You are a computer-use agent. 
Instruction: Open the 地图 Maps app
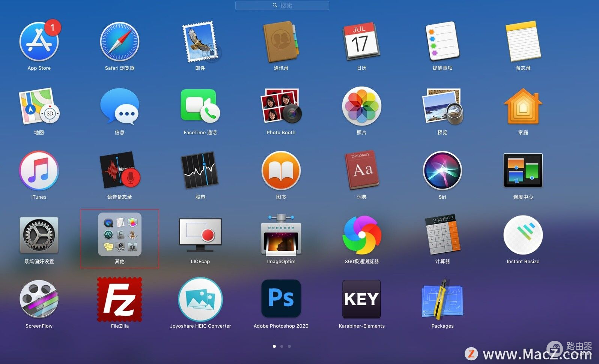39,106
